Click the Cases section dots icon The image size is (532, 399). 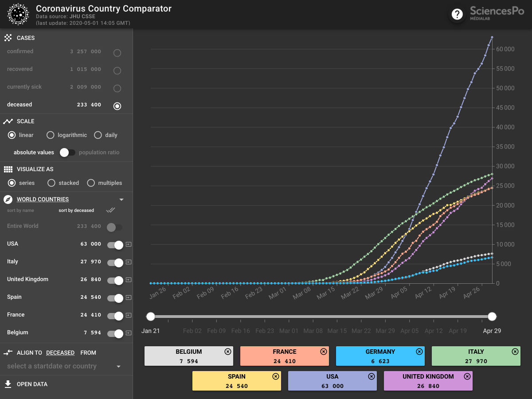8,38
